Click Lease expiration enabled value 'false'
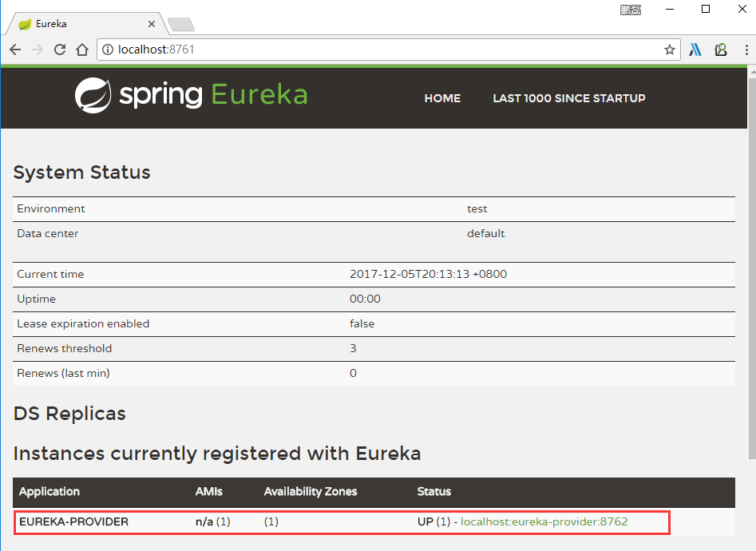The height and width of the screenshot is (551, 756). pos(362,323)
